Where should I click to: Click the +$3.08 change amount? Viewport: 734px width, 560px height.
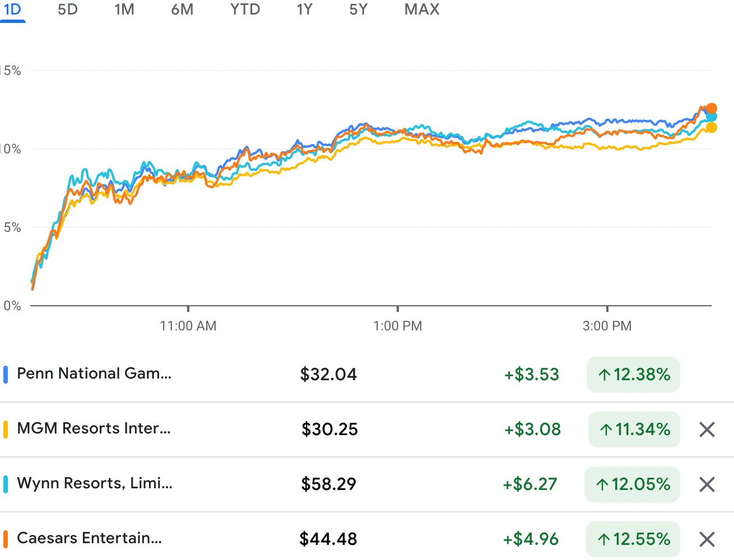coord(532,430)
